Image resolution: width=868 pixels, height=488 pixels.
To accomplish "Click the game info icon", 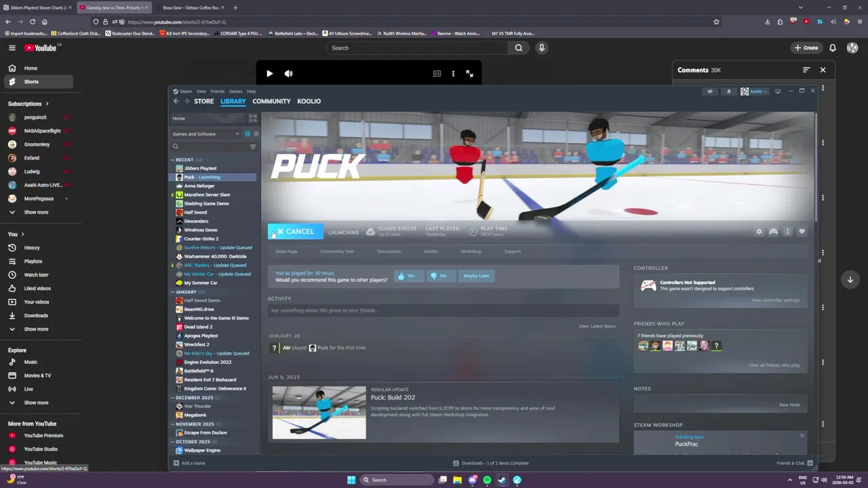I will coord(787,232).
